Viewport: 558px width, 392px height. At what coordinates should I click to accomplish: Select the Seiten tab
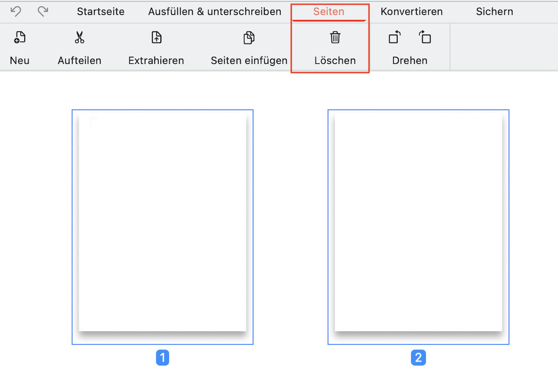[x=329, y=12]
